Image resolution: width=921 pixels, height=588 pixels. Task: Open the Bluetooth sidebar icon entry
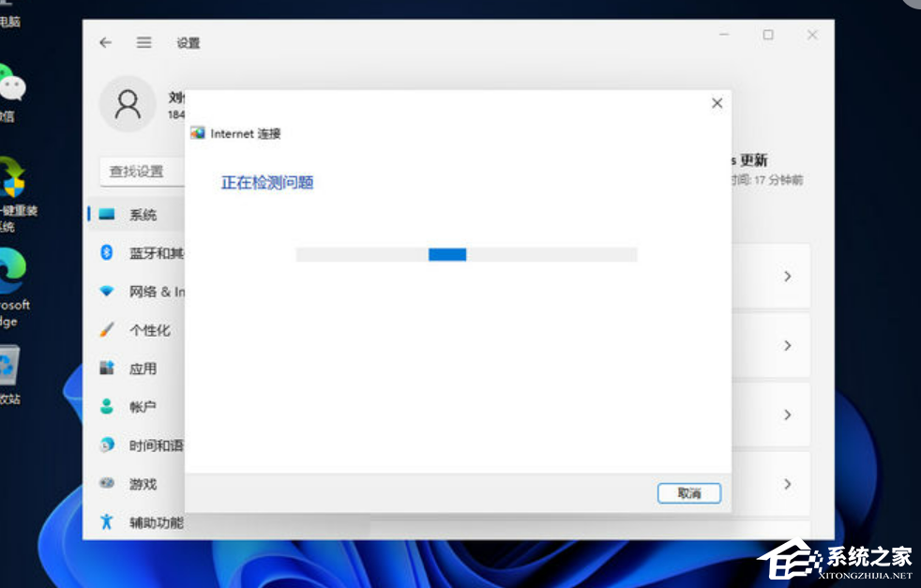click(x=107, y=252)
